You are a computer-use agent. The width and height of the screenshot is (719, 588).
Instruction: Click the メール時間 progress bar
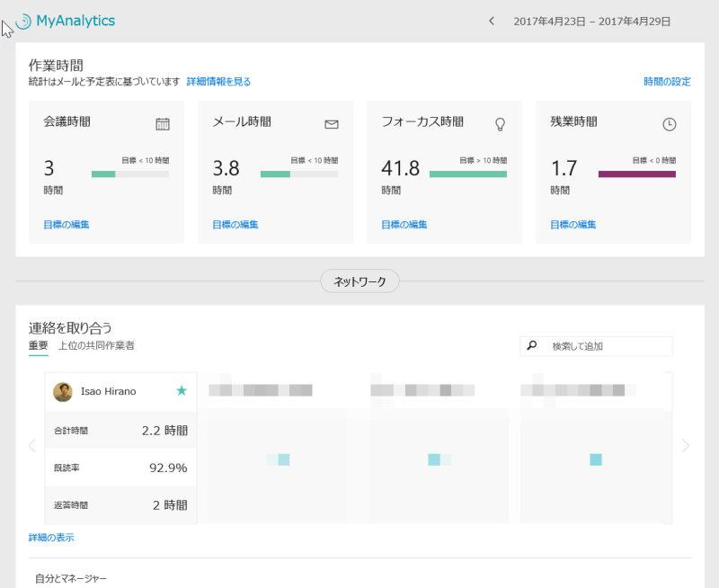pyautogui.click(x=299, y=174)
